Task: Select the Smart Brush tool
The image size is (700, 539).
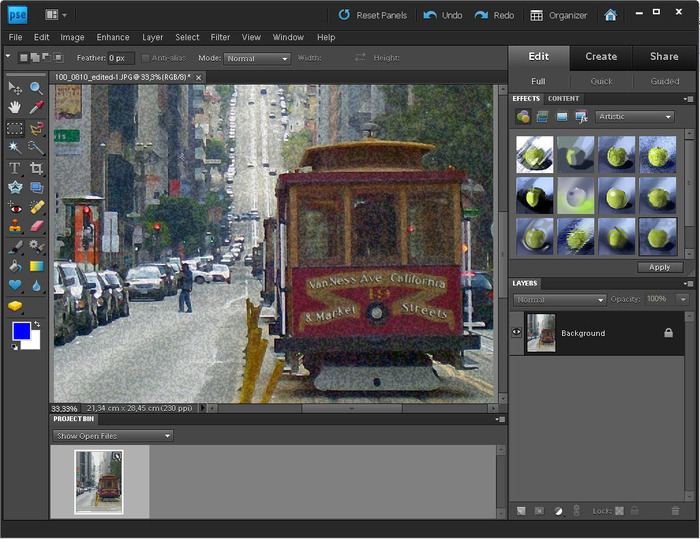Action: point(36,247)
